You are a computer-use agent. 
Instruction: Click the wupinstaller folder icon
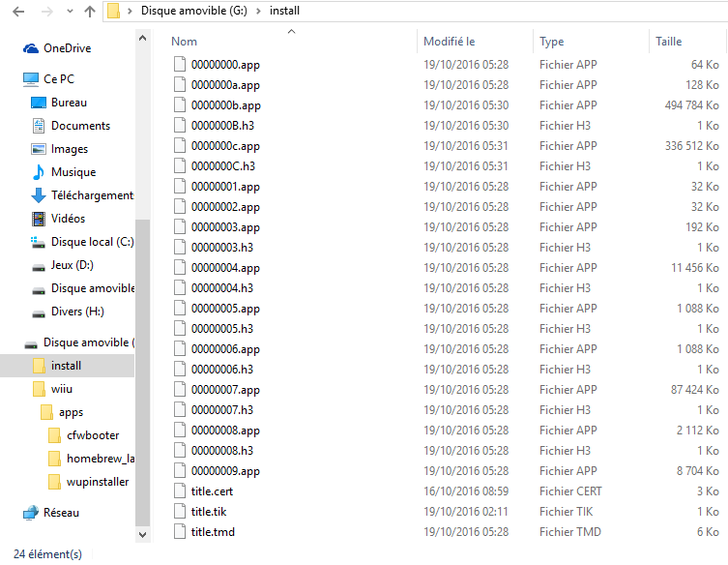[55, 482]
